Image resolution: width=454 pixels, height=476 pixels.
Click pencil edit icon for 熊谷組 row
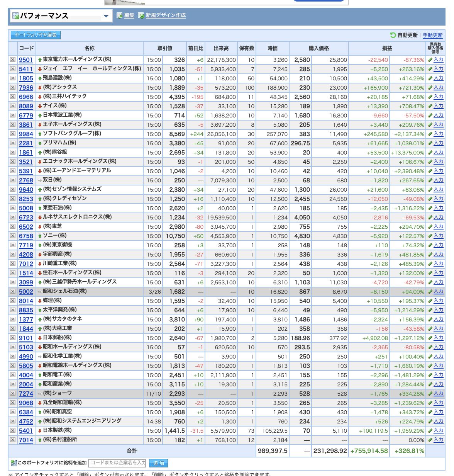(430, 153)
